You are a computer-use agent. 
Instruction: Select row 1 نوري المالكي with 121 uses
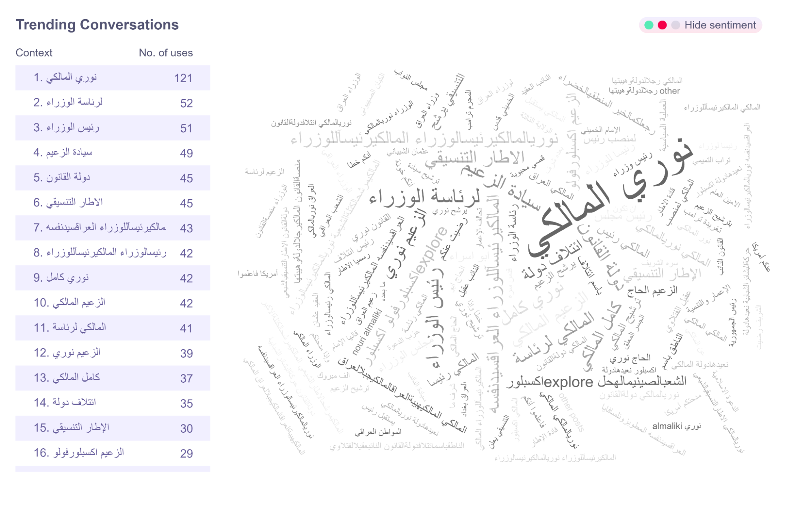[113, 78]
